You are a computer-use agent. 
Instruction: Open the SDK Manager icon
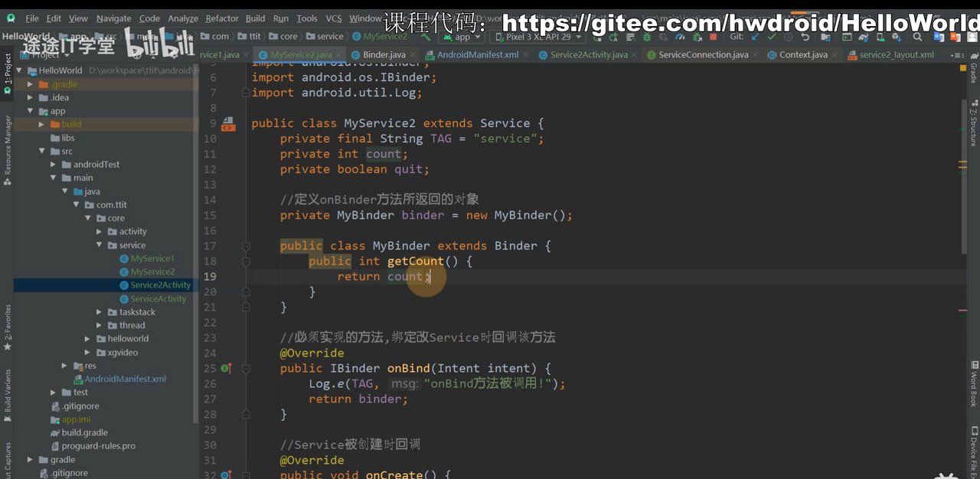pos(898,37)
